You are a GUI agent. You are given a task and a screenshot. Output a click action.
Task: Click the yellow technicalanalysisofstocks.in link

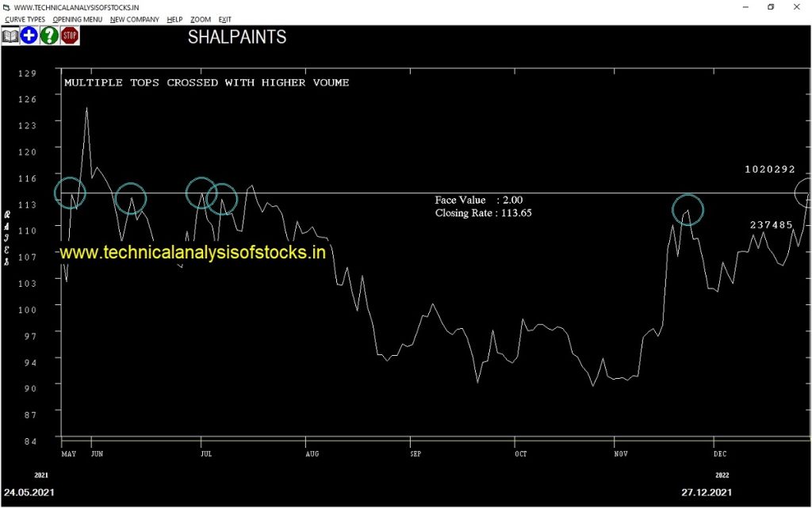193,252
